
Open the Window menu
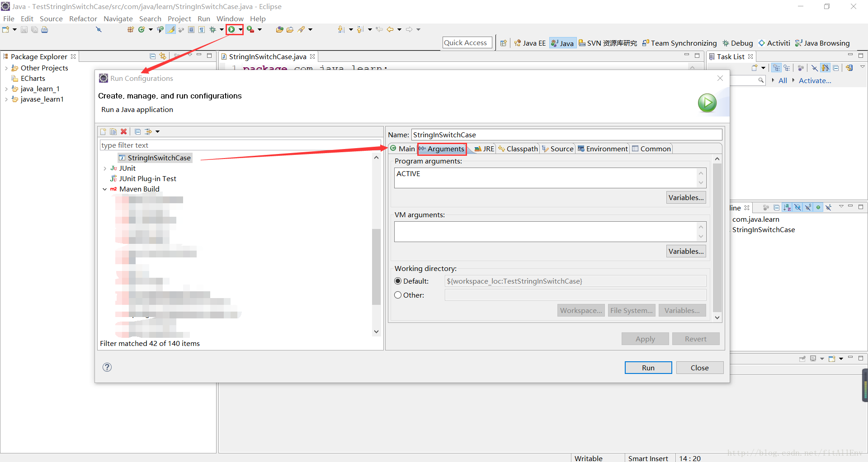pyautogui.click(x=230, y=19)
